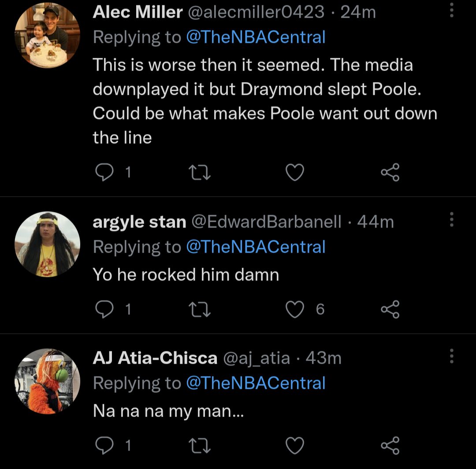
Task: Share Alec Miller's tweet
Action: point(390,172)
